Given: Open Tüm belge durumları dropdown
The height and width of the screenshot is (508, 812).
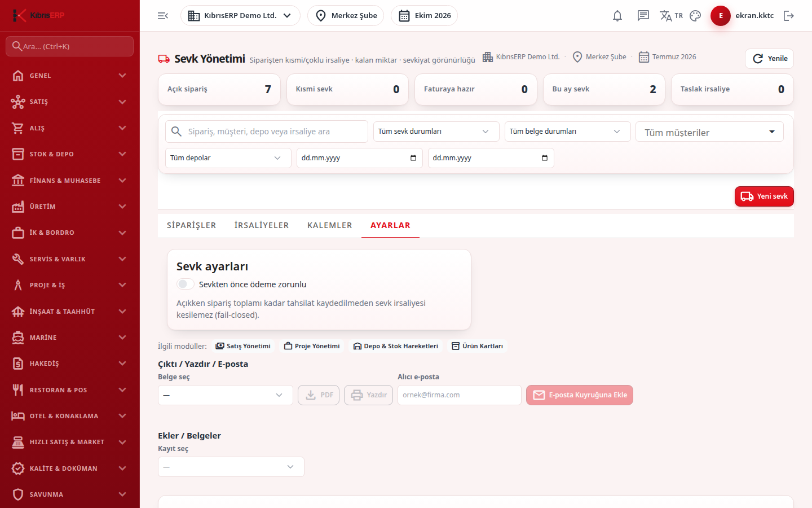Looking at the screenshot, I should tap(568, 132).
